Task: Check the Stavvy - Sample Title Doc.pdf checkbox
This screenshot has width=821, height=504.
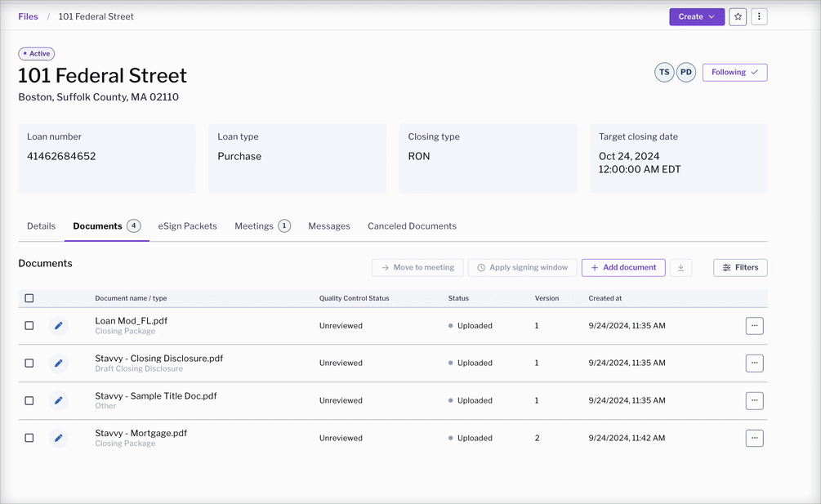Action: click(x=29, y=400)
